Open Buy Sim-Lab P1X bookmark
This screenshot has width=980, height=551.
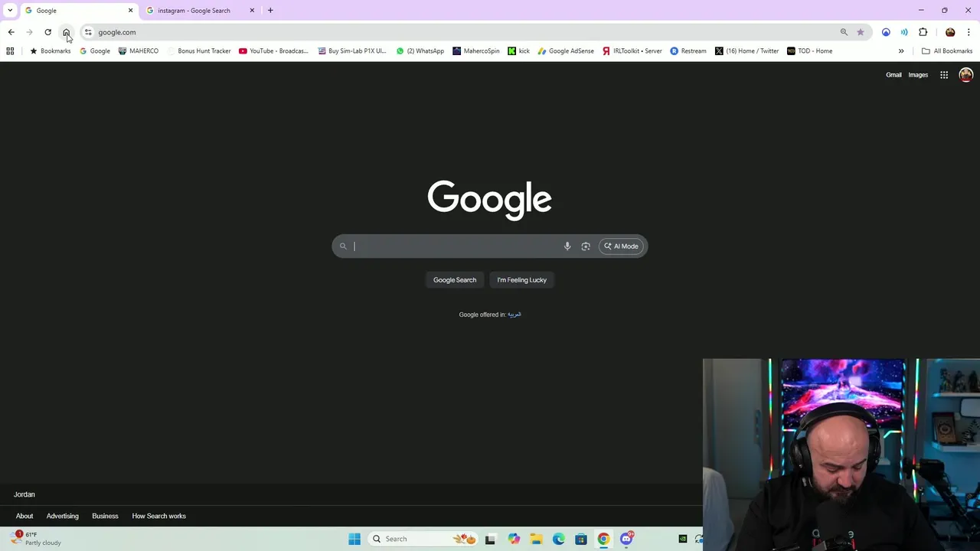352,51
